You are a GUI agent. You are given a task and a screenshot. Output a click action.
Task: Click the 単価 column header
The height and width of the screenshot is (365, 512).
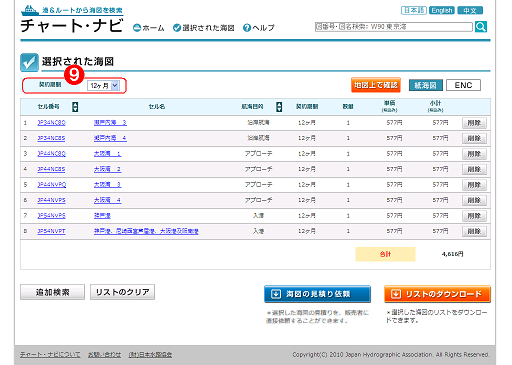tap(389, 106)
